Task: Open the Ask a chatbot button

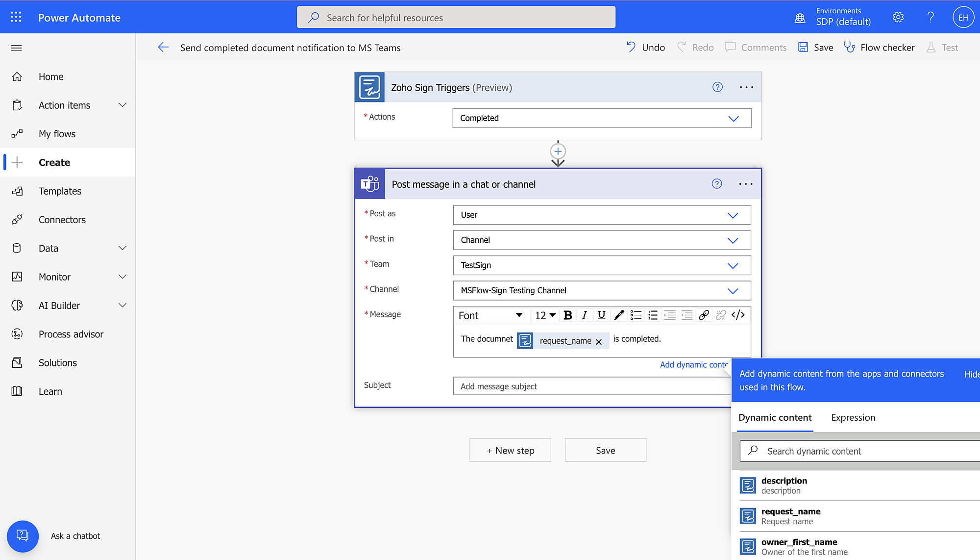Action: (23, 536)
